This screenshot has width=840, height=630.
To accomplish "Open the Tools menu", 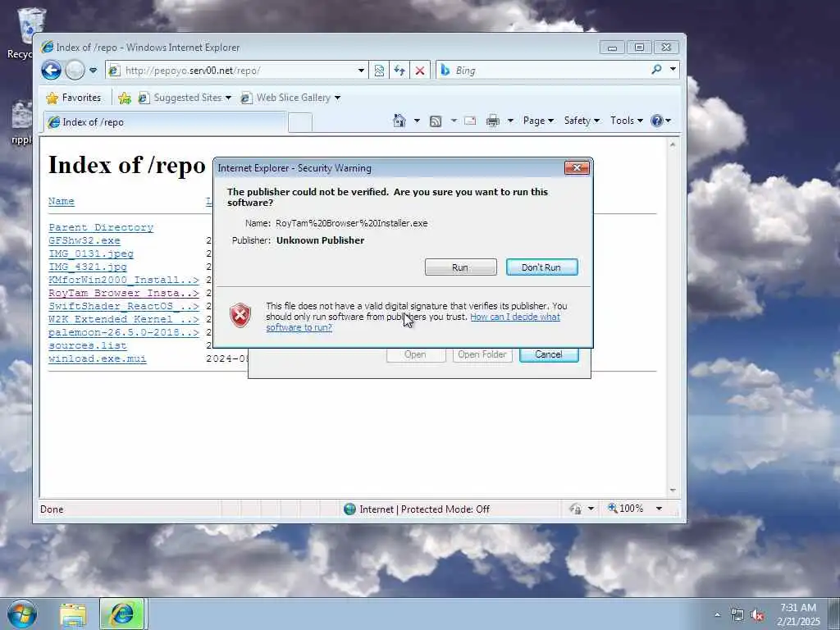I will click(626, 121).
